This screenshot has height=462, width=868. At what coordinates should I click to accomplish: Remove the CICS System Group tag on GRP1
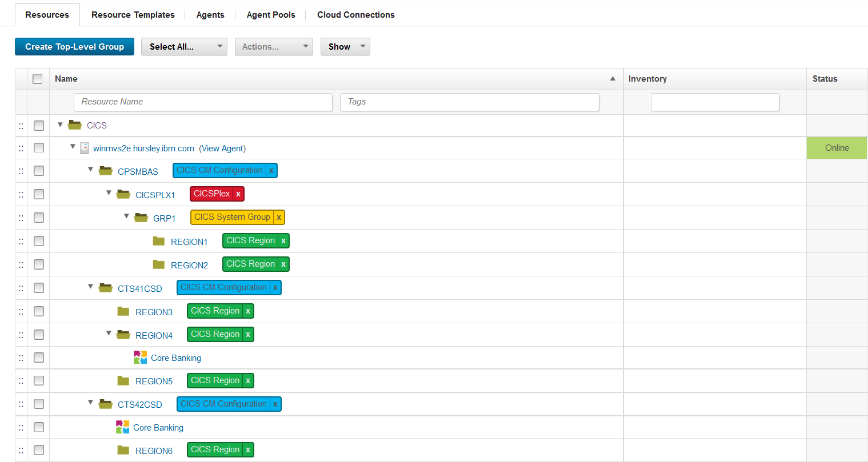(279, 218)
